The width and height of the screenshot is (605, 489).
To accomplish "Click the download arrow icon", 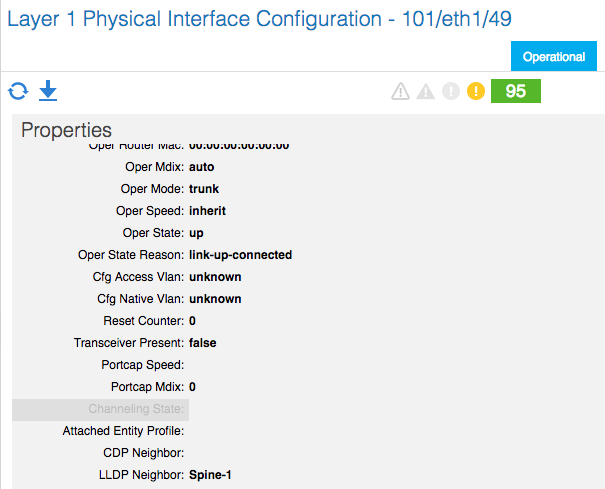I will (48, 91).
